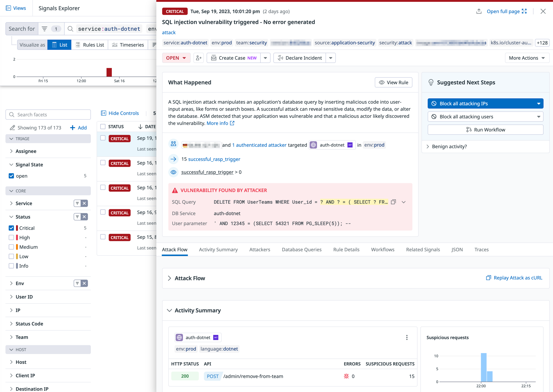Click the 1 authenticated attacker link

coord(259,145)
